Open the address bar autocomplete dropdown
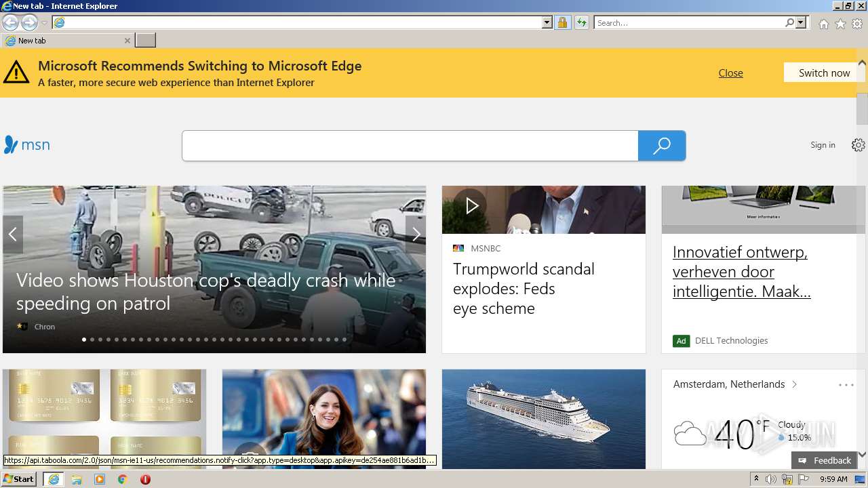Image resolution: width=868 pixels, height=488 pixels. (547, 22)
